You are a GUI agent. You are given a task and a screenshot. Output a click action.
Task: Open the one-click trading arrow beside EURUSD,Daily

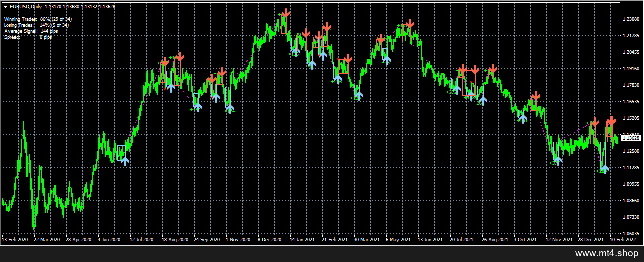pos(6,6)
